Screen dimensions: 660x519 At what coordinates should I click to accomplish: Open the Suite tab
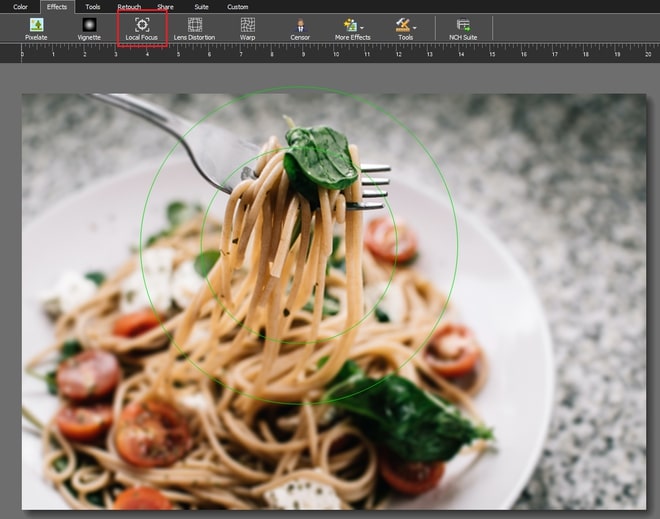(201, 7)
